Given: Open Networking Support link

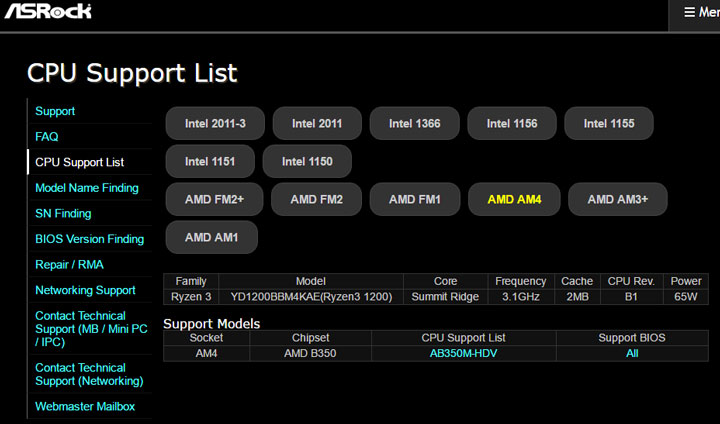Looking at the screenshot, I should tap(85, 290).
